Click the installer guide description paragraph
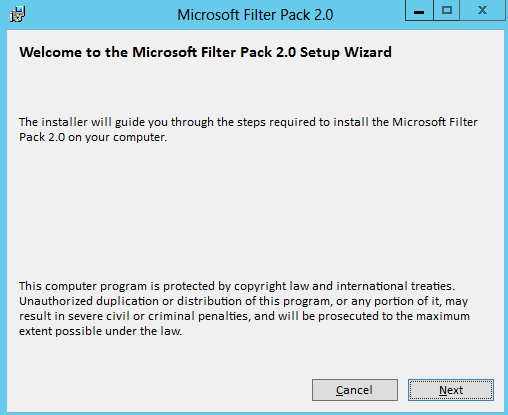The width and height of the screenshot is (508, 415). click(x=248, y=130)
